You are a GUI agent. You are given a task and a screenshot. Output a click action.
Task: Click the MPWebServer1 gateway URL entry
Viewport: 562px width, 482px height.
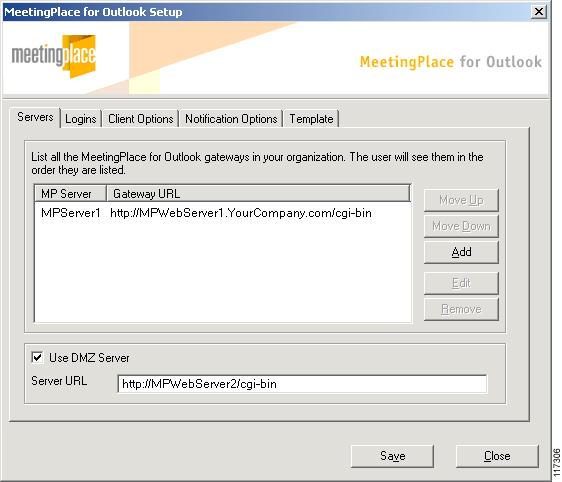pyautogui.click(x=241, y=213)
